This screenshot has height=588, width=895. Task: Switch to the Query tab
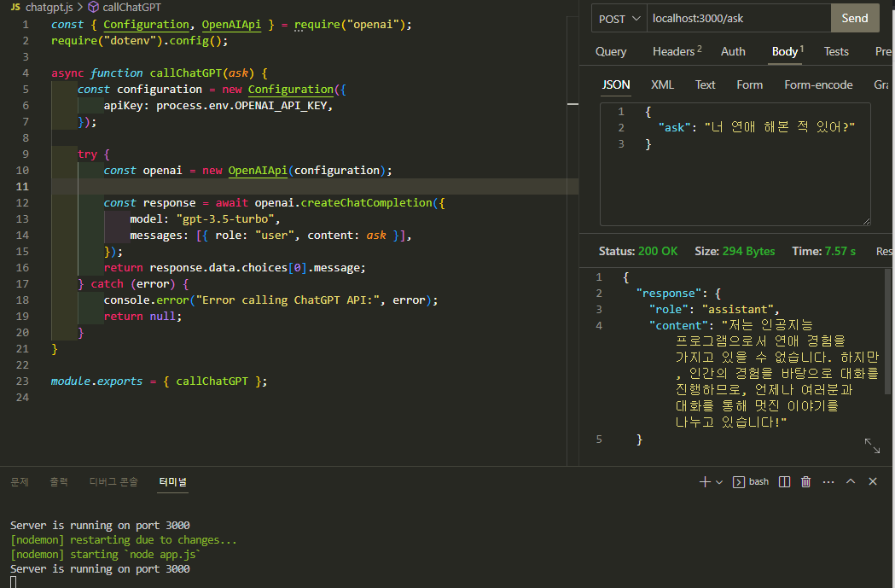pyautogui.click(x=611, y=51)
